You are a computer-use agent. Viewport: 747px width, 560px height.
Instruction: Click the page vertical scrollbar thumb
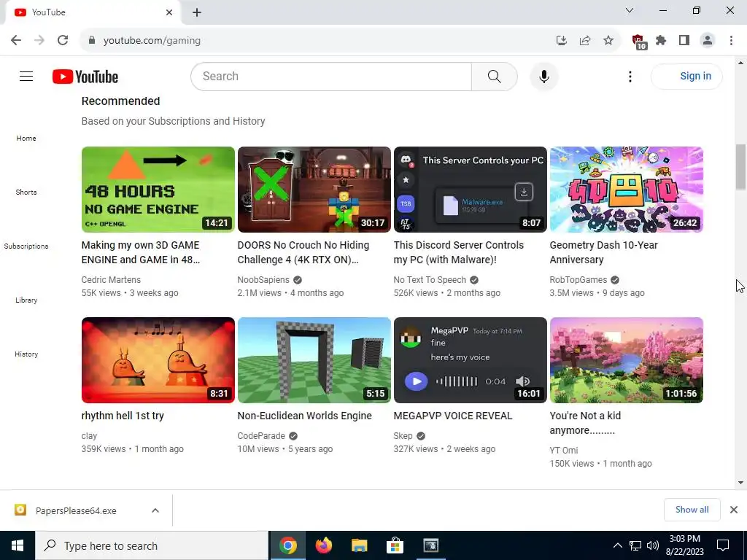pyautogui.click(x=740, y=167)
